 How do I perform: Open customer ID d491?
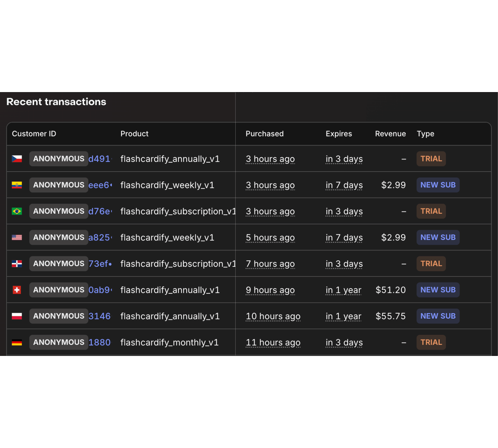100,159
